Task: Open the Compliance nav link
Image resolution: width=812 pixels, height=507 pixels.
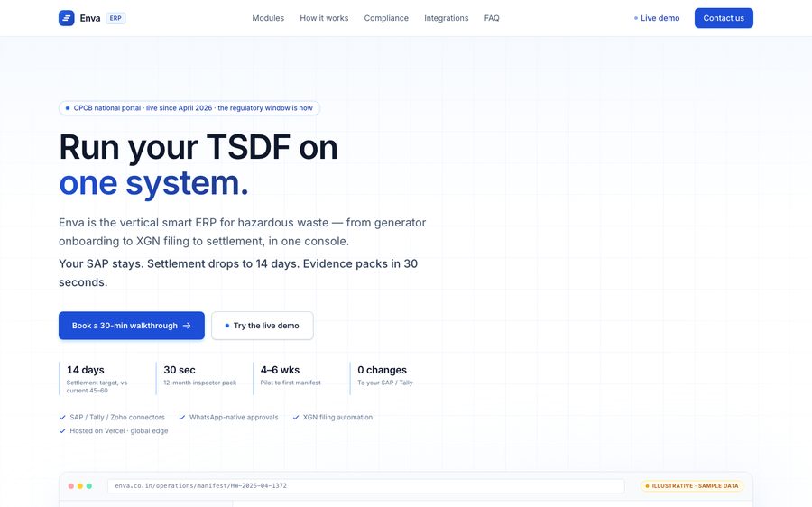Action: pos(386,18)
